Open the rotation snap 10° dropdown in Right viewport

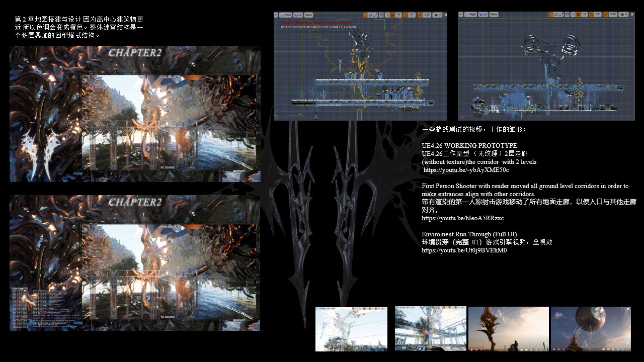[x=598, y=15]
